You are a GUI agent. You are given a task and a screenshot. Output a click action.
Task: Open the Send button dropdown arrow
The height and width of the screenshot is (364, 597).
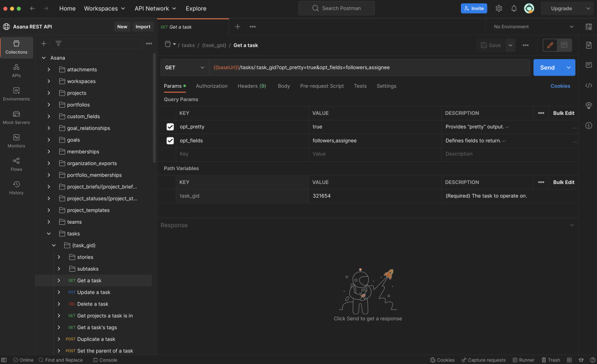[567, 67]
